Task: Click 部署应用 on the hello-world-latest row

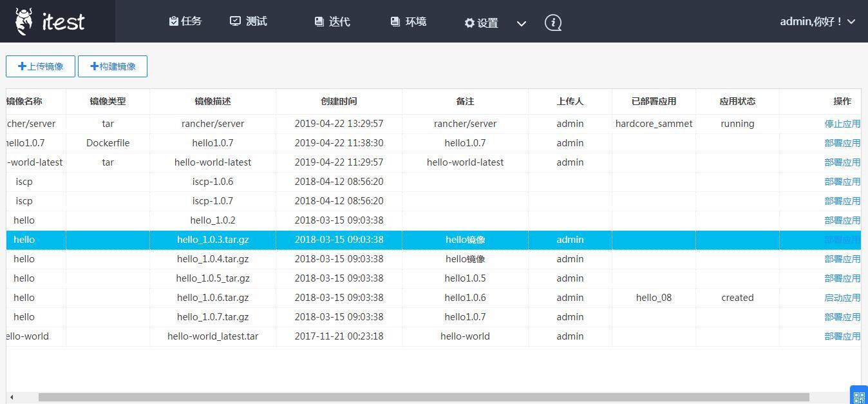Action: pyautogui.click(x=842, y=162)
